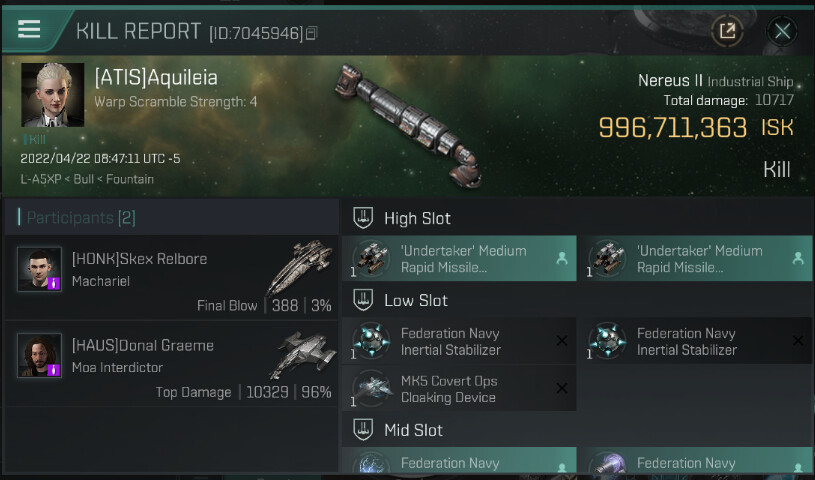The height and width of the screenshot is (480, 815).
Task: Open the hamburger menu
Action: point(29,29)
